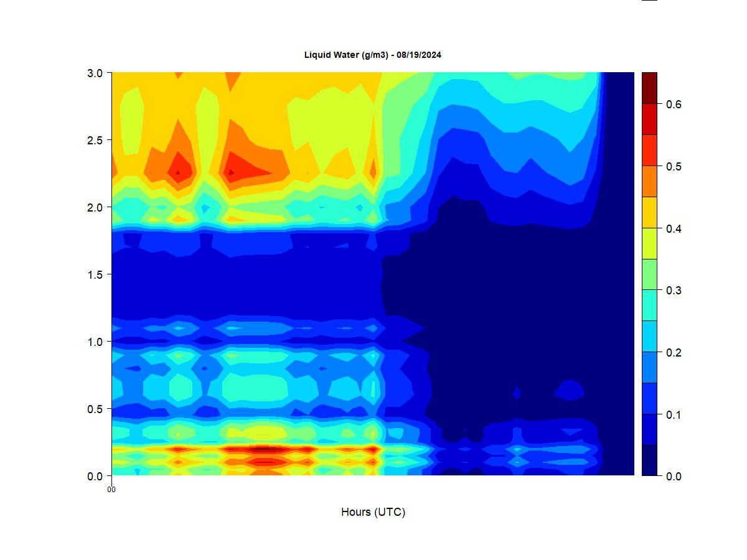Click the 'Hours (UTC)' axis label

[x=373, y=512]
